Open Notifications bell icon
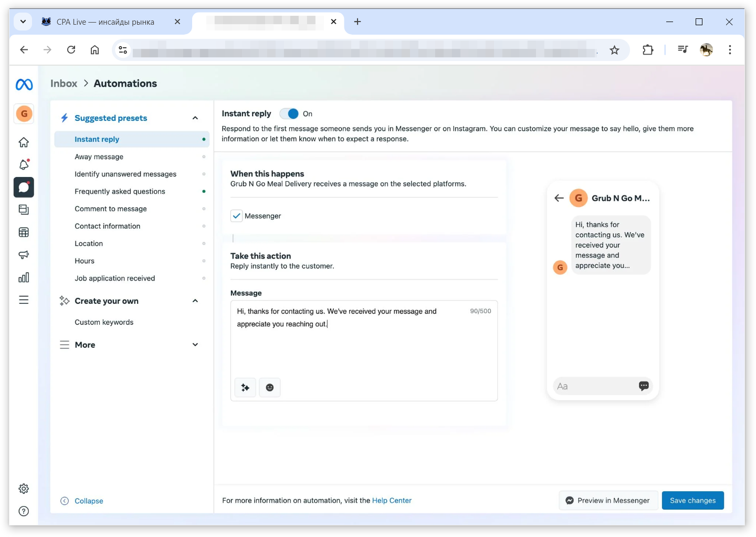The height and width of the screenshot is (537, 756). coord(24,164)
